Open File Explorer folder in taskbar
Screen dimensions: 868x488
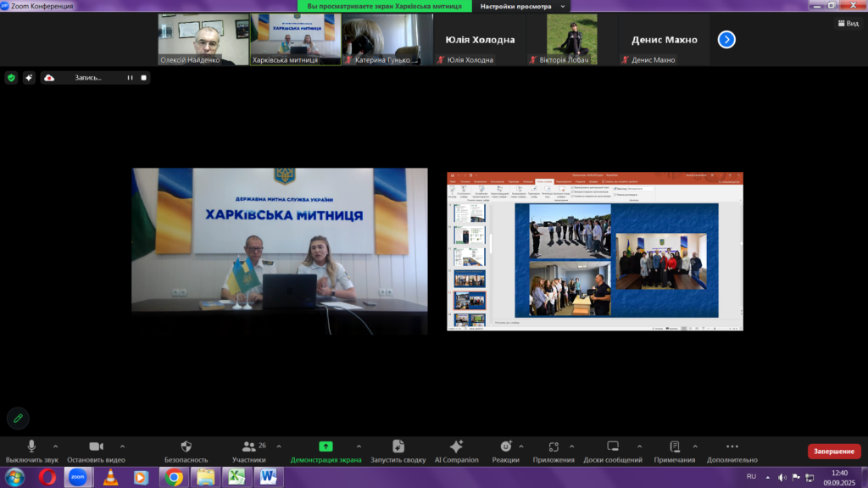(x=205, y=477)
